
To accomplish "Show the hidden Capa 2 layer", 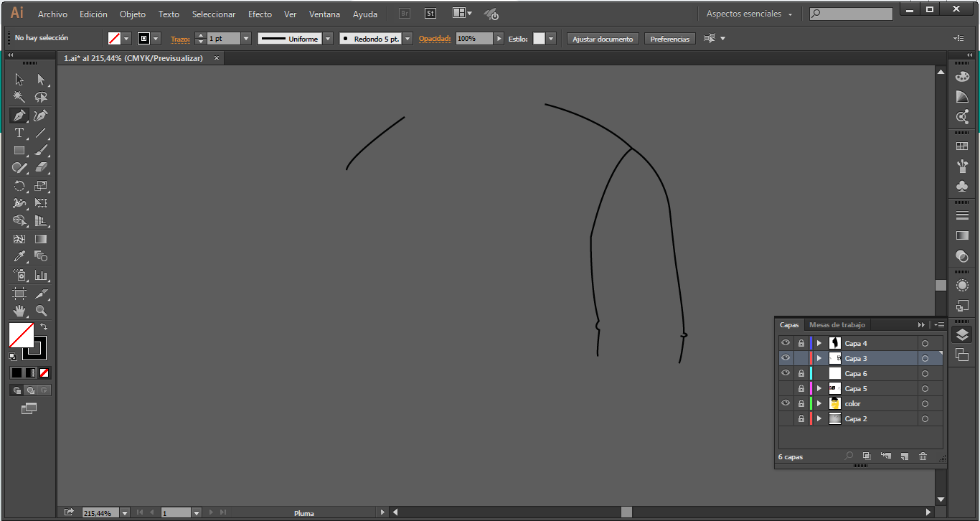I will click(x=786, y=418).
